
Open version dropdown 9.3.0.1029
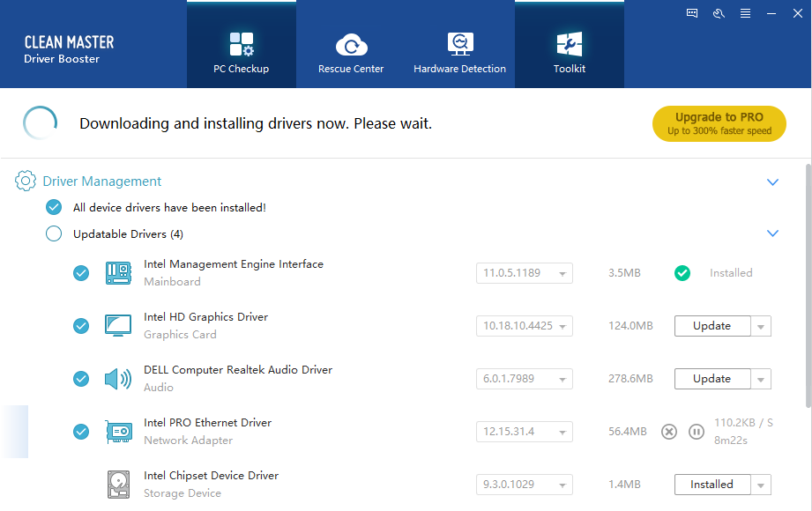click(524, 484)
